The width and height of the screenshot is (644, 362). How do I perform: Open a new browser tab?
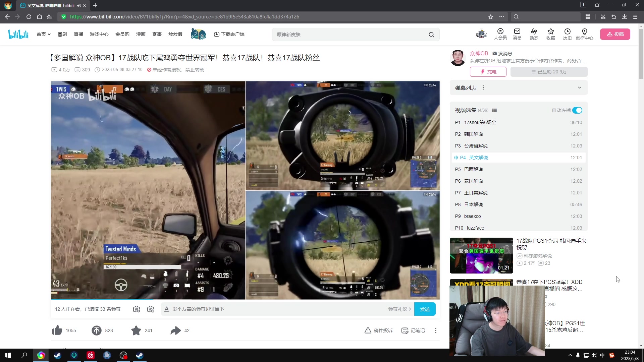coord(95,5)
